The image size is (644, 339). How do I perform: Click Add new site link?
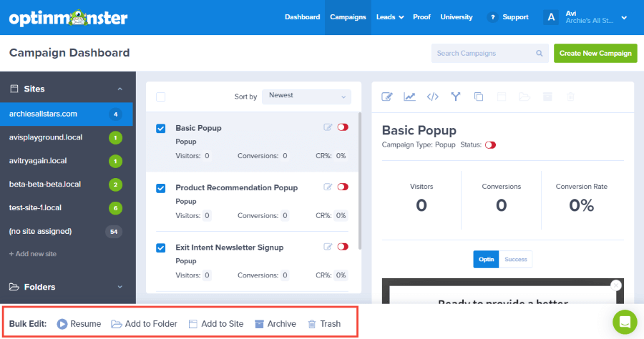(33, 254)
